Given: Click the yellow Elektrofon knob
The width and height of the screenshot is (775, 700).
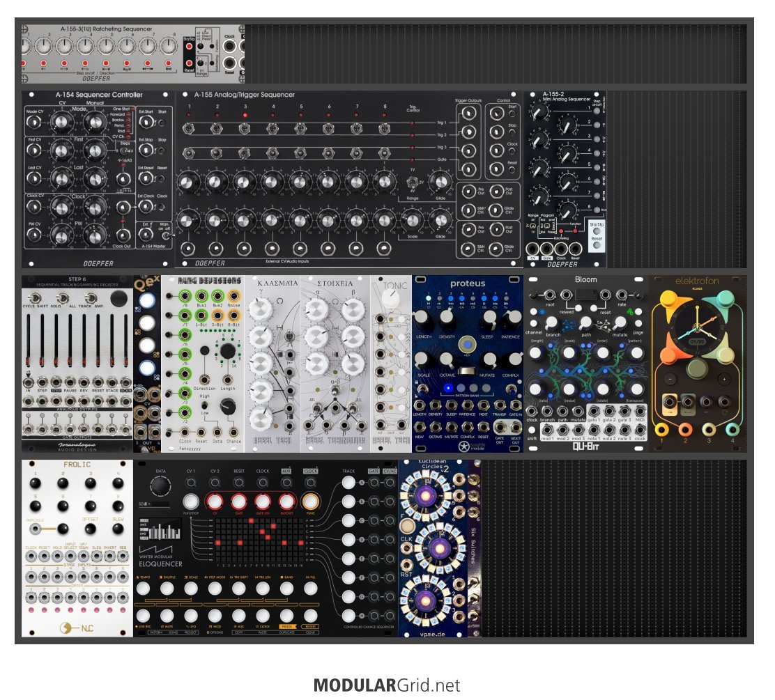Looking at the screenshot, I should pyautogui.click(x=670, y=300).
